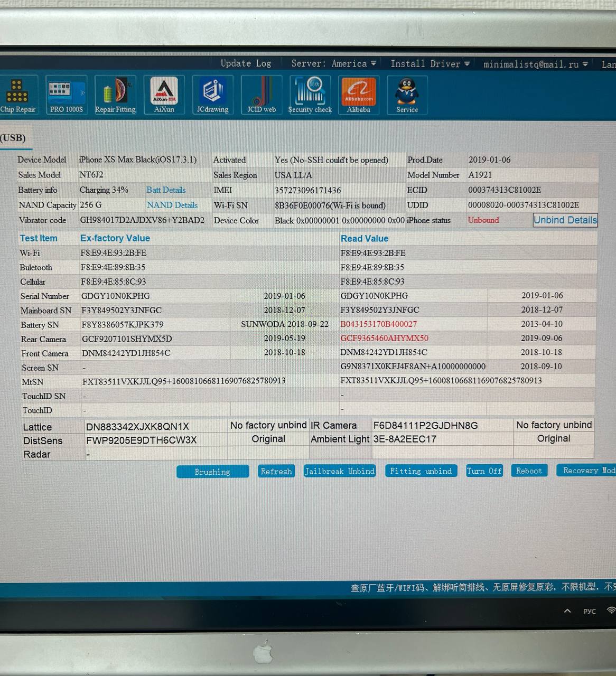Open the Server: America dropdown
616x676 pixels.
point(334,63)
